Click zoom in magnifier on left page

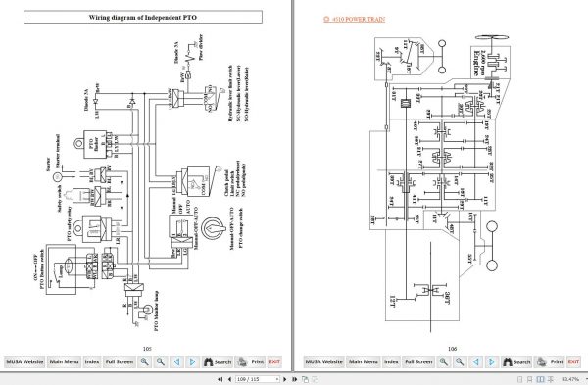[144, 361]
